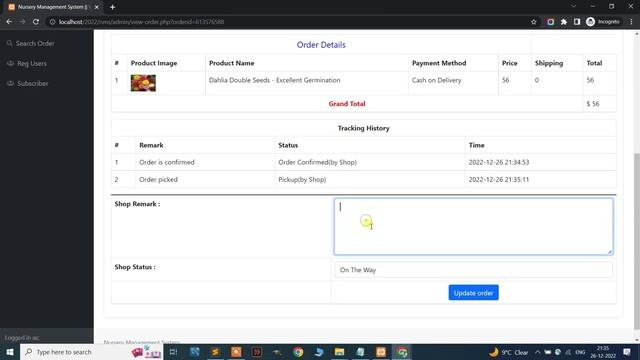The height and width of the screenshot is (360, 640).
Task: Click the '$ 56' grand total value
Action: (x=593, y=104)
